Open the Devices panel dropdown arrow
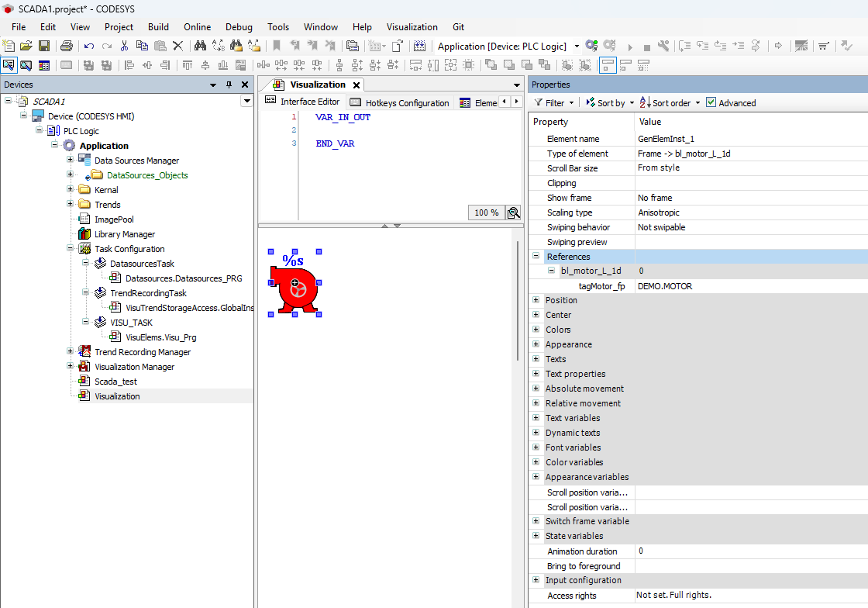Screen dimensions: 868x608 (213, 85)
